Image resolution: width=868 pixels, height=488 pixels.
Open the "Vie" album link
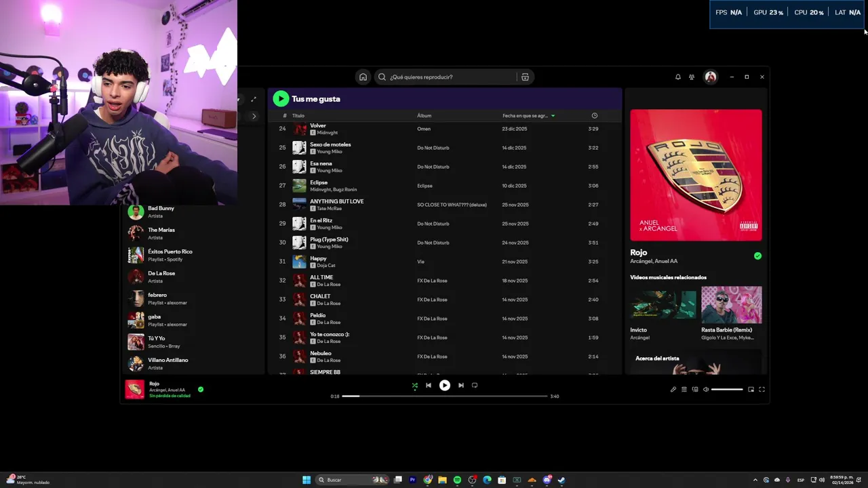tap(420, 262)
